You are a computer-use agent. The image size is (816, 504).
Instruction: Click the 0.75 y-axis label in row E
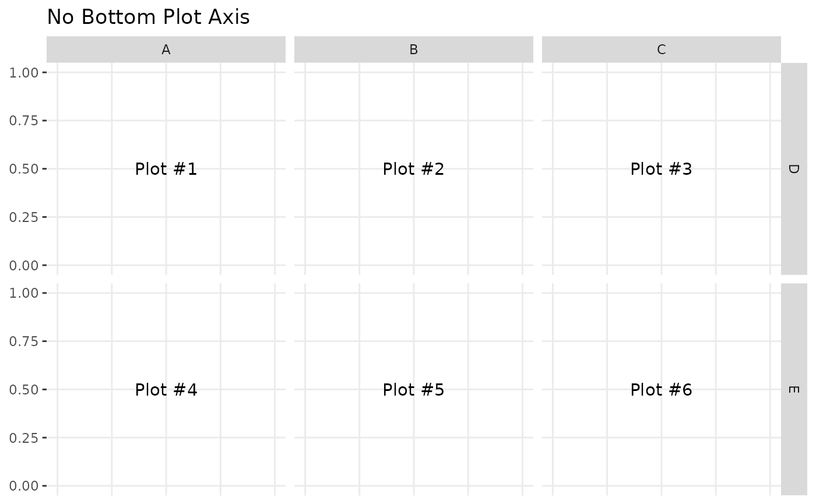click(24, 341)
